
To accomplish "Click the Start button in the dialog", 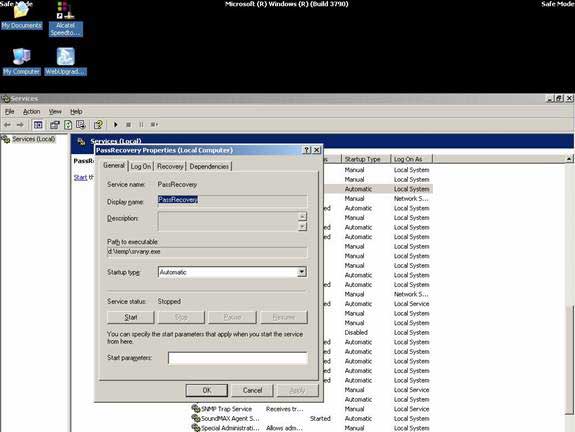I will point(131,317).
